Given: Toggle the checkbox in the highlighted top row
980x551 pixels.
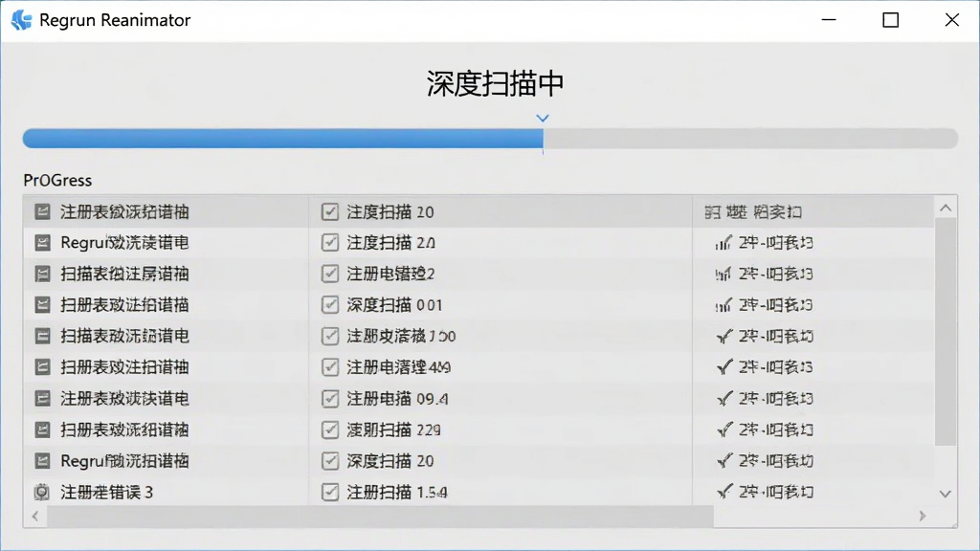Looking at the screenshot, I should coord(330,211).
